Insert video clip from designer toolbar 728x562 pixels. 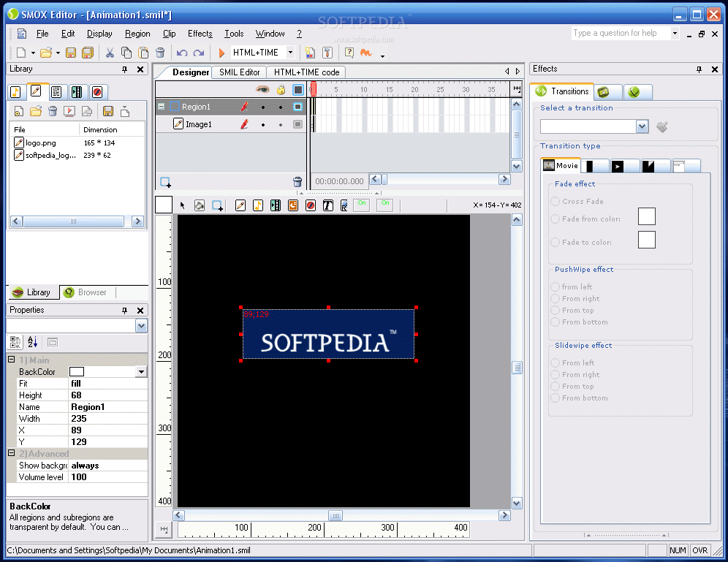[x=276, y=205]
